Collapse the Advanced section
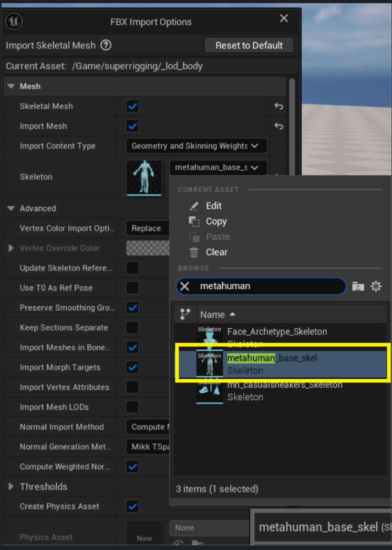 coord(11,209)
